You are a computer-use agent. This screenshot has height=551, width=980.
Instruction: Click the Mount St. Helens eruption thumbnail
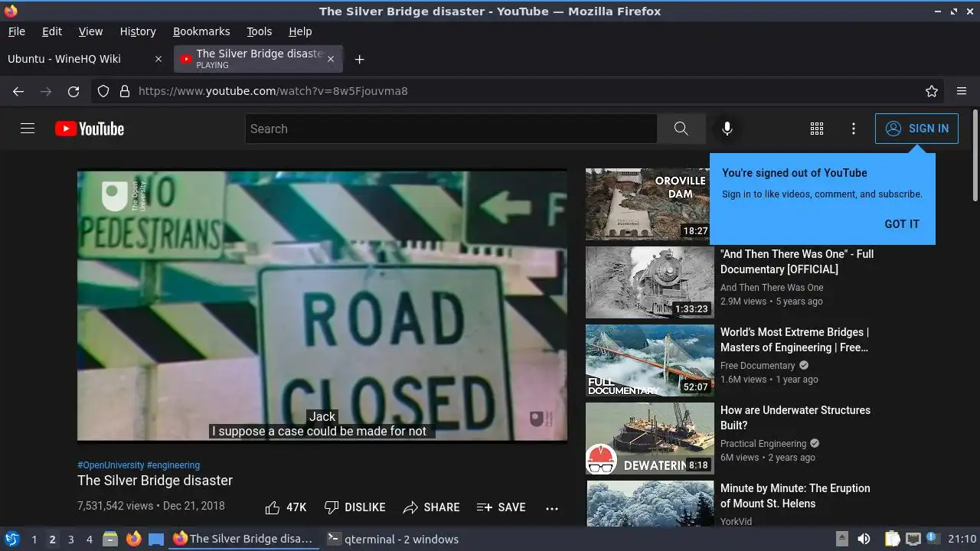tap(650, 503)
